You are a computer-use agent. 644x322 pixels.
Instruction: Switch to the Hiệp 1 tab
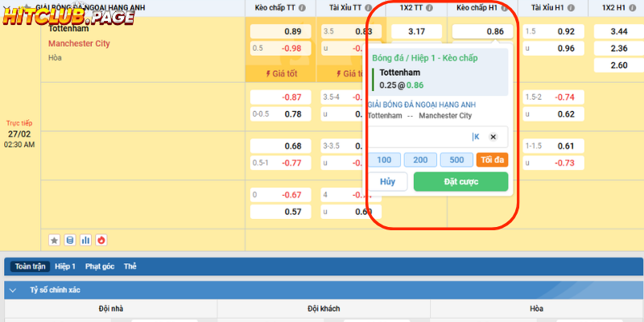[x=64, y=266]
